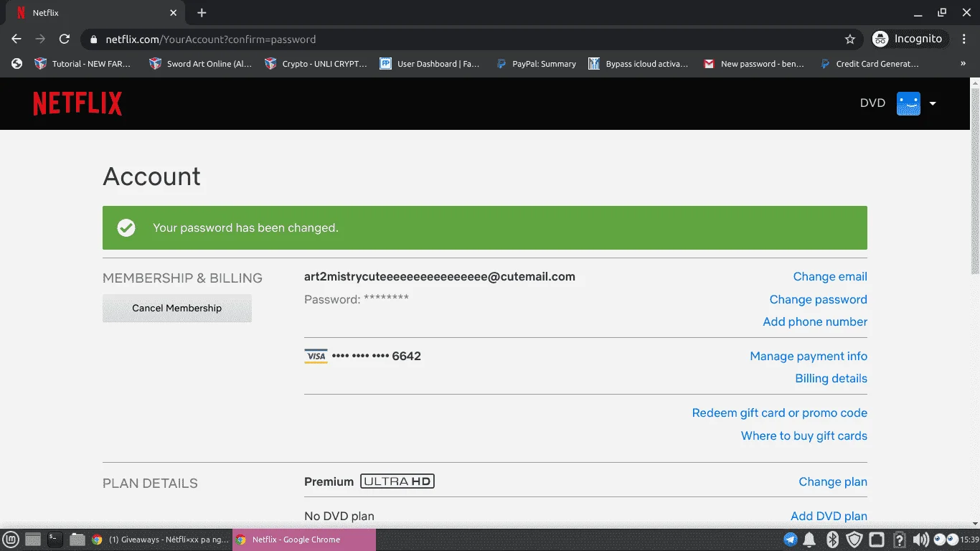This screenshot has height=551, width=980.
Task: Click the lock icon in address bar
Action: 93,39
